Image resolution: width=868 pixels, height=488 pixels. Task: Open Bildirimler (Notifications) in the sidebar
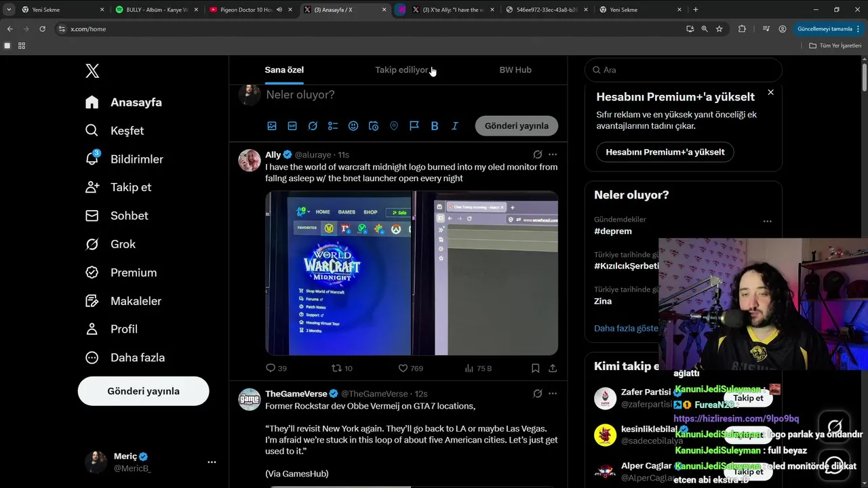[124, 159]
